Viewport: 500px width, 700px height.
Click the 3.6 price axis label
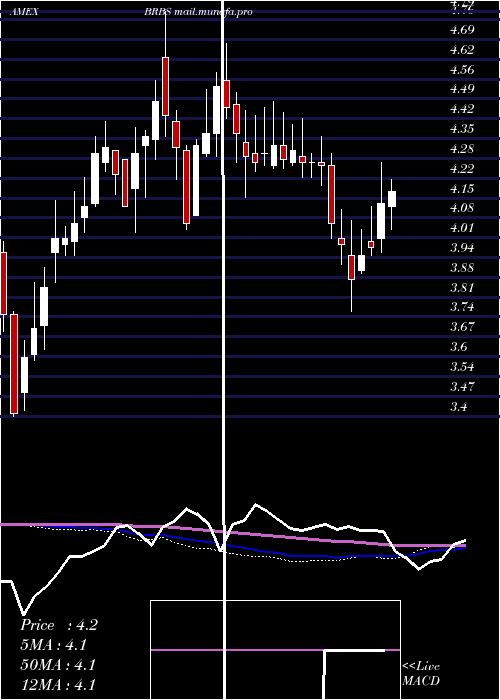459,346
